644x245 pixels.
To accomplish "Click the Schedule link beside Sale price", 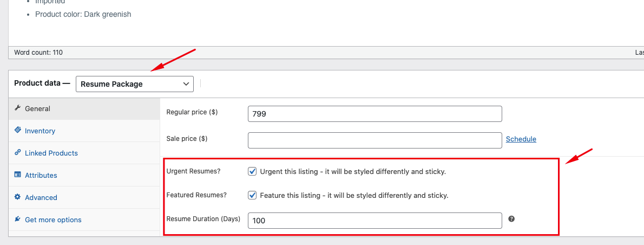I will coord(521,139).
